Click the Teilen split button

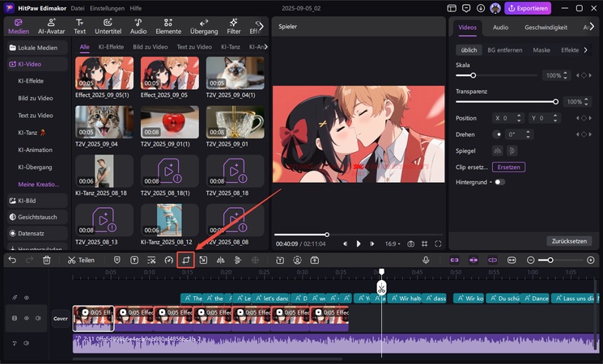[81, 260]
